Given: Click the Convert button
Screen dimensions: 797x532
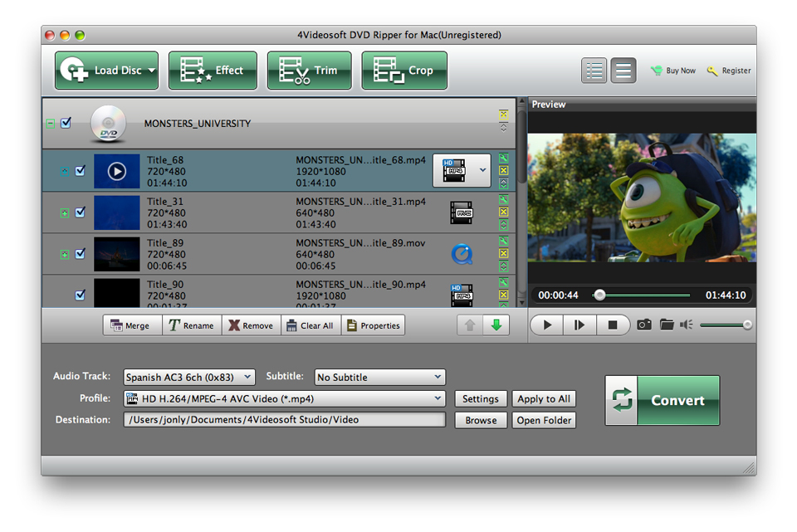Looking at the screenshot, I should [x=663, y=400].
